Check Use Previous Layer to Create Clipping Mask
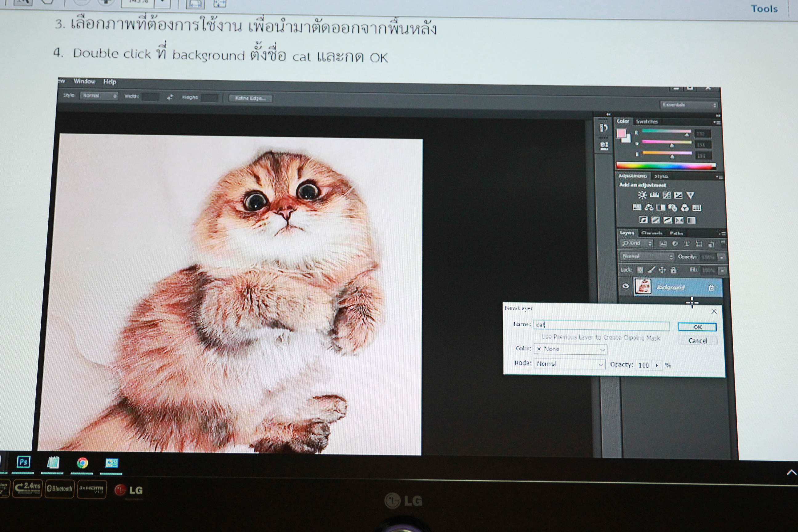Viewport: 798px width, 532px height. coord(538,337)
